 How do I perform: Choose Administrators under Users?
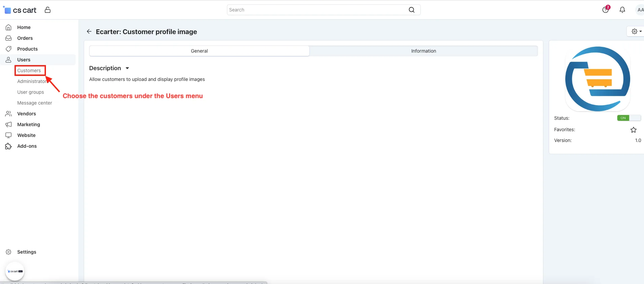[32, 81]
